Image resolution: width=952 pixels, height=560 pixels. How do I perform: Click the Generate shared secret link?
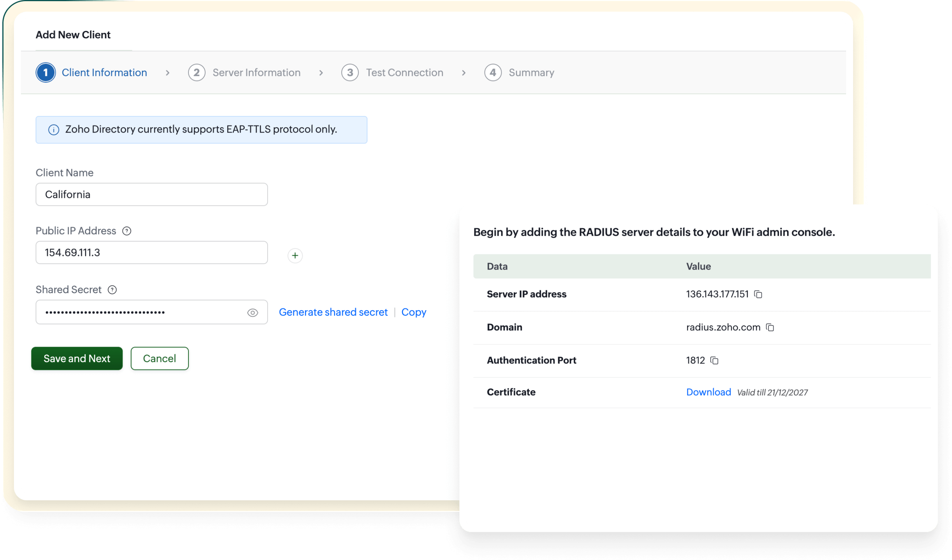click(334, 312)
